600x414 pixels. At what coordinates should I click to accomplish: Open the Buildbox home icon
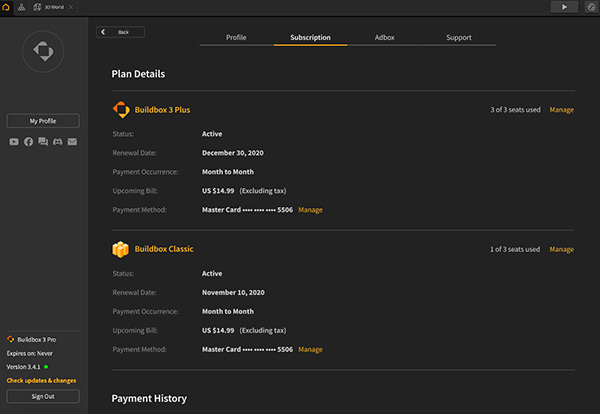(x=6, y=7)
